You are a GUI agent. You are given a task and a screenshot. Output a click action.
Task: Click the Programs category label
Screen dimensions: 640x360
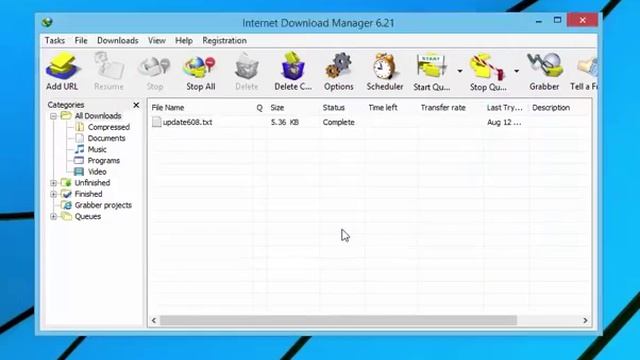point(104,160)
